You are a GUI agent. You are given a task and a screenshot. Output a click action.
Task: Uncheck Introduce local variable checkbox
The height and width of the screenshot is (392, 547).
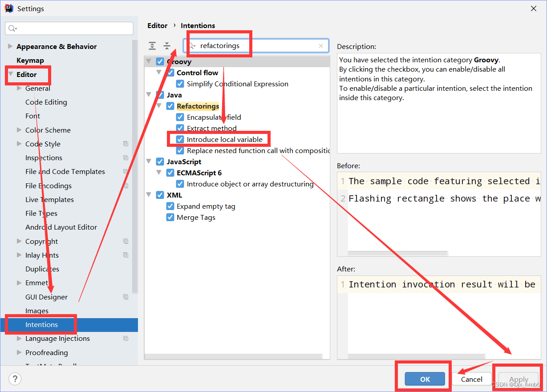coord(180,139)
